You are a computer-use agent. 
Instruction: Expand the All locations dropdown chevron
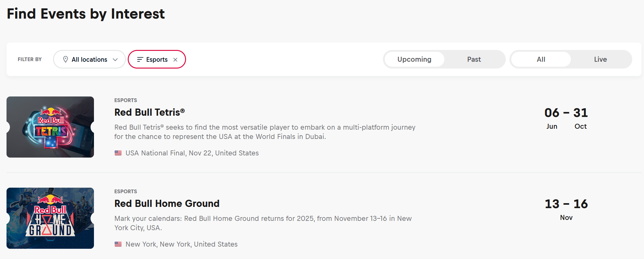point(115,60)
